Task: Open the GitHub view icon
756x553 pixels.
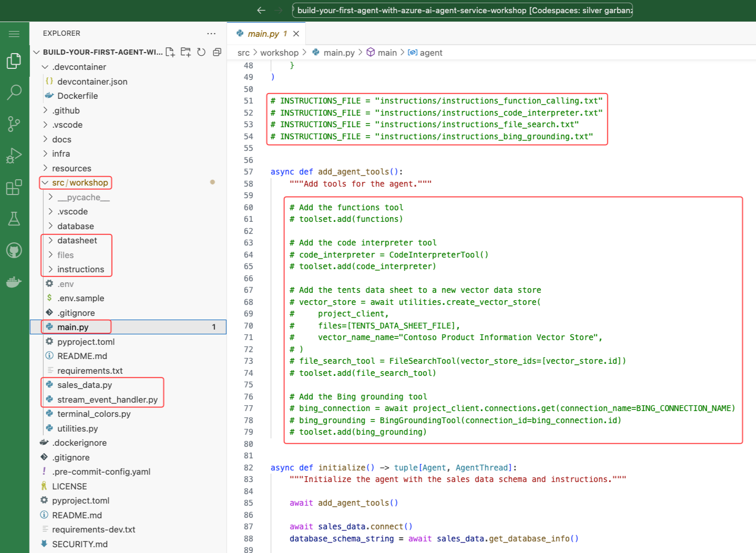Action: 14,250
